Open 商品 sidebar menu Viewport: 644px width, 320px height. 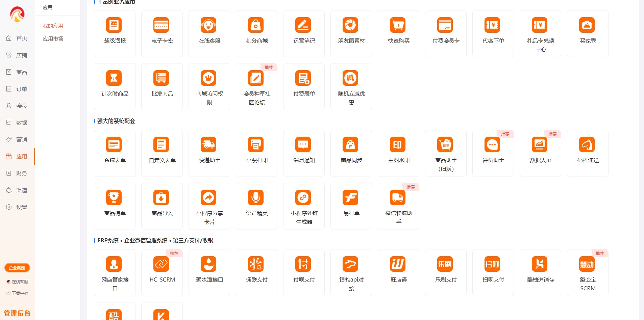pos(17,72)
